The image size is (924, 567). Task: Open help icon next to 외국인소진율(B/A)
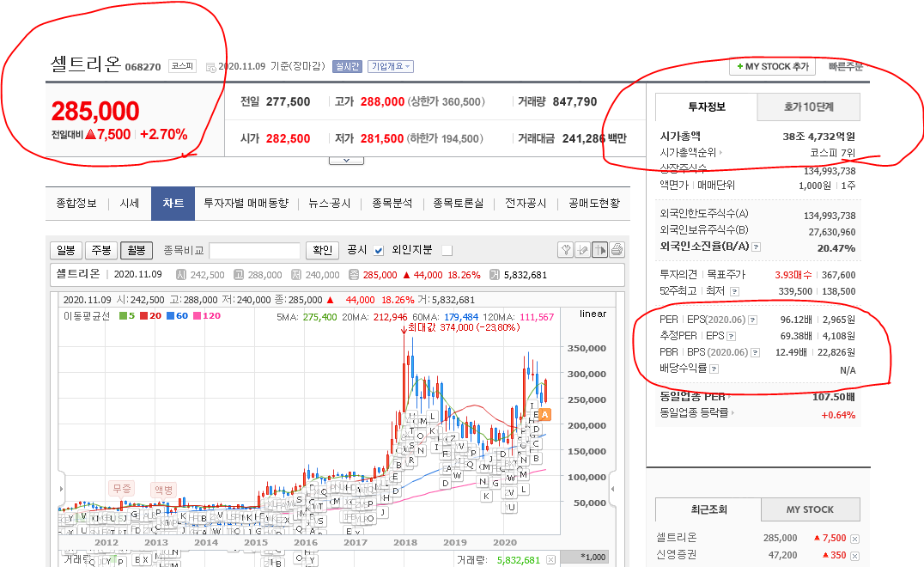click(756, 247)
